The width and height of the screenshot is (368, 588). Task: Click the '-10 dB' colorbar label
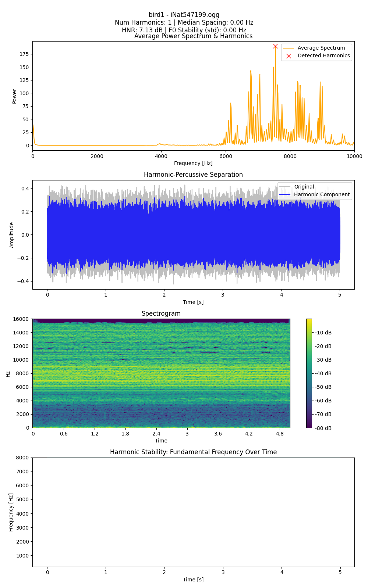click(323, 333)
